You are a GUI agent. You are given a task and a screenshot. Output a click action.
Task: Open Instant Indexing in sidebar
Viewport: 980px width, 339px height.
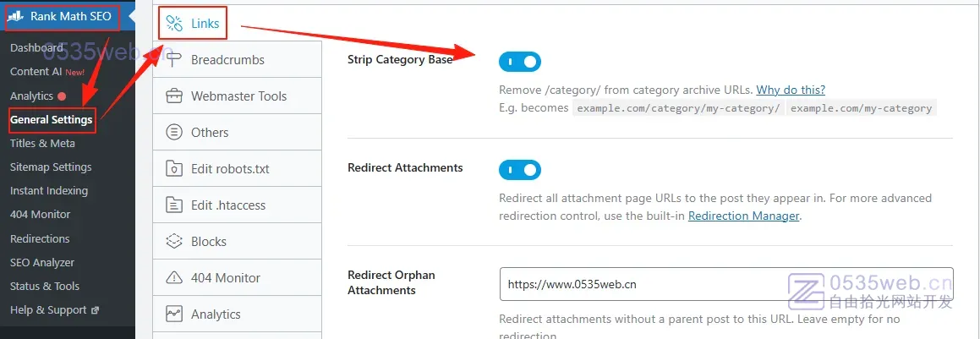click(49, 190)
